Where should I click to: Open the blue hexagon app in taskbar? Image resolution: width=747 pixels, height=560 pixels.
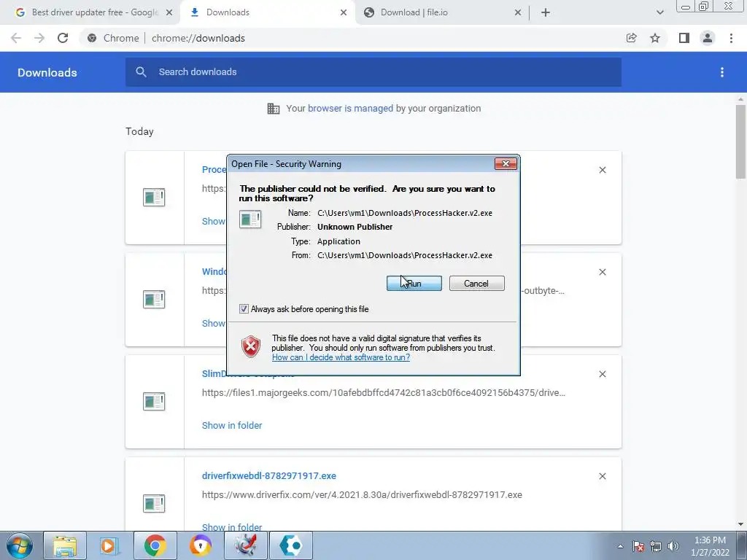pos(291,545)
